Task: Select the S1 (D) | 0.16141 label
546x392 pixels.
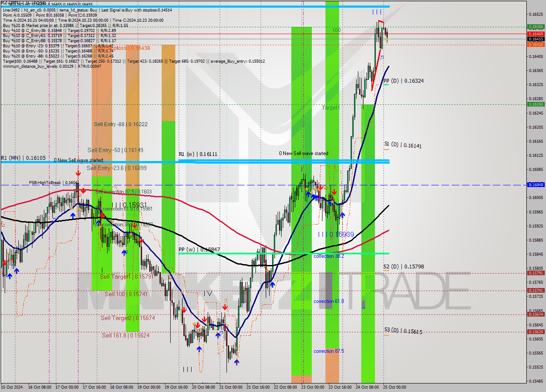Action: [403, 145]
